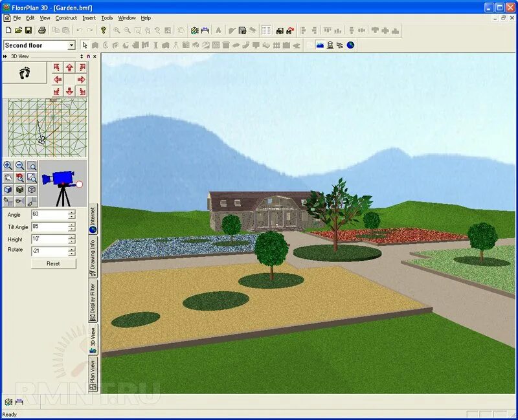Increase Height value with up spinner
Viewport: 518px width, 420px height.
click(x=72, y=237)
